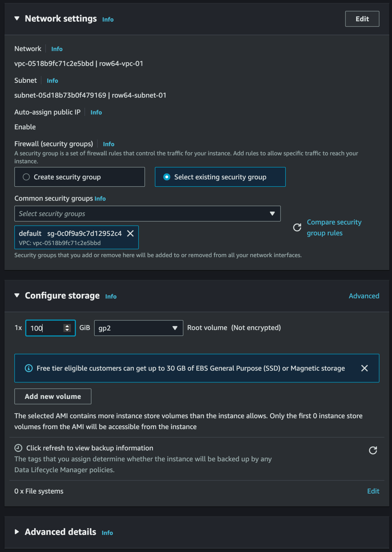Edit the file systems via Edit link
The height and width of the screenshot is (552, 392).
point(373,491)
